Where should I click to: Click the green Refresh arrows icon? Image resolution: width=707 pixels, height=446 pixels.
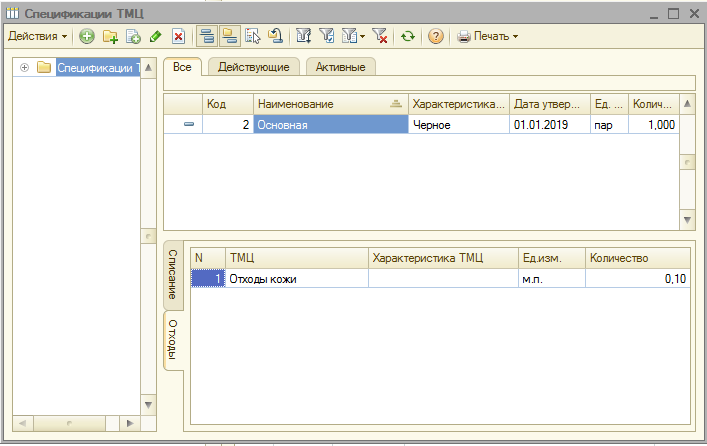point(407,36)
